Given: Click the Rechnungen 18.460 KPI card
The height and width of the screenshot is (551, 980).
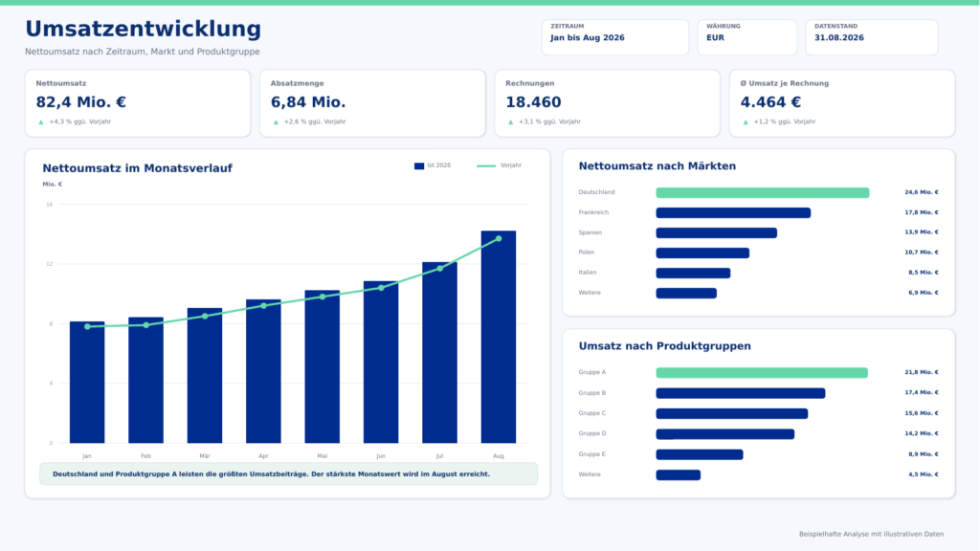Looking at the screenshot, I should click(607, 103).
